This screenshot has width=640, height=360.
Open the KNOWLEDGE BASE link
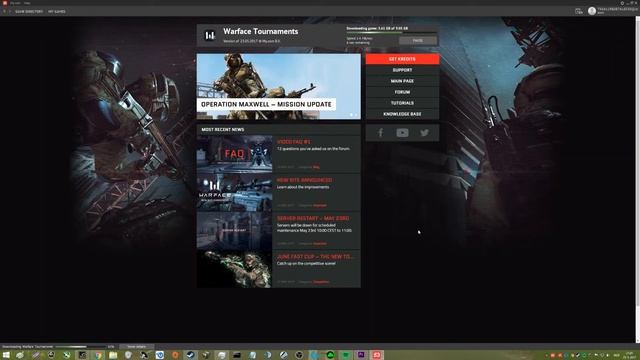click(x=402, y=114)
